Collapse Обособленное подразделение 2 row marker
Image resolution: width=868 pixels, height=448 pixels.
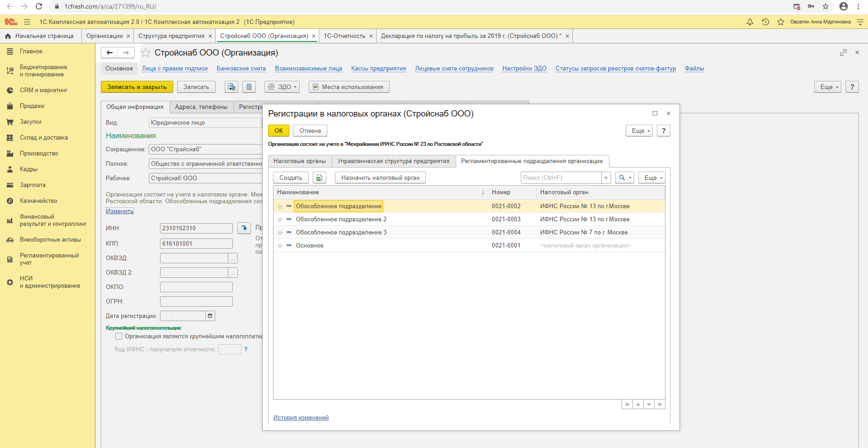coord(280,219)
